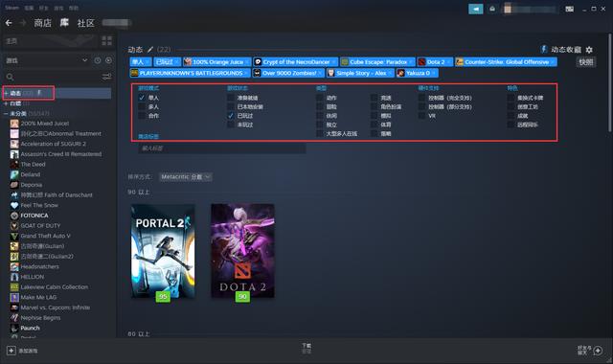Select Grand Theft Auto V in sidebar
This screenshot has width=613, height=364.
pyautogui.click(x=45, y=237)
